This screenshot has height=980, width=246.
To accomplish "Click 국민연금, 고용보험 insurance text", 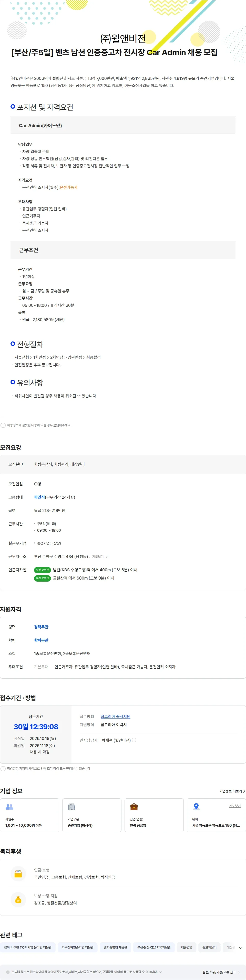I will pyautogui.click(x=74, y=877).
